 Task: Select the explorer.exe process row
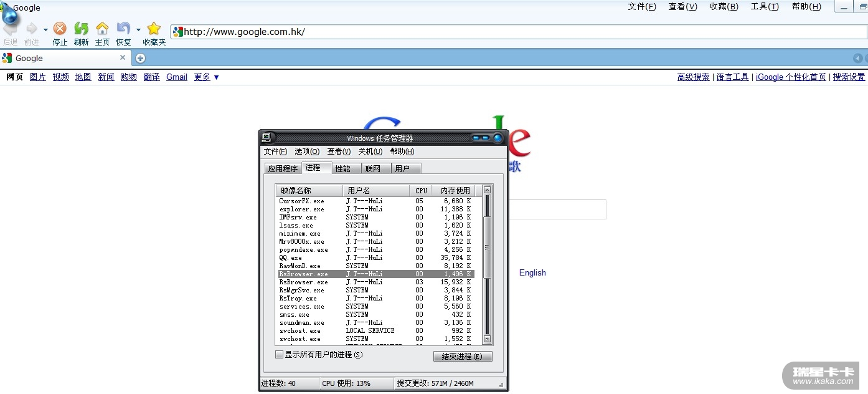tap(376, 209)
